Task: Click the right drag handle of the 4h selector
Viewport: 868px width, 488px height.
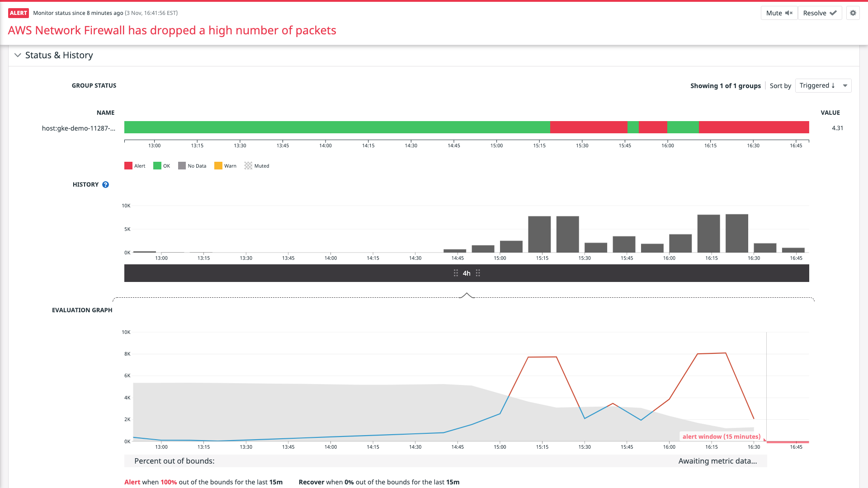Action: (478, 273)
